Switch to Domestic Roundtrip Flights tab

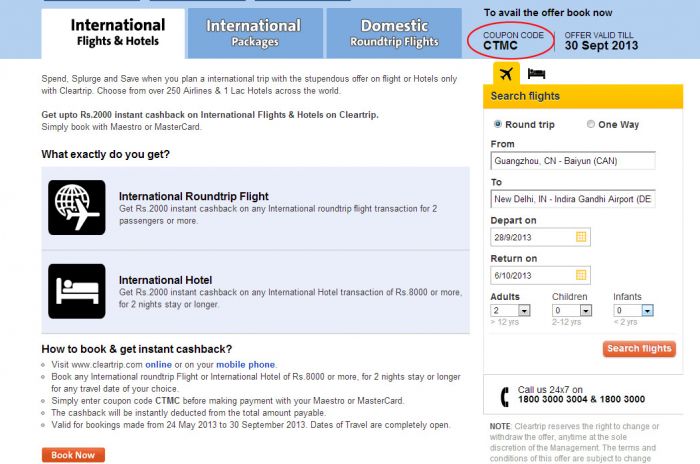pyautogui.click(x=394, y=33)
